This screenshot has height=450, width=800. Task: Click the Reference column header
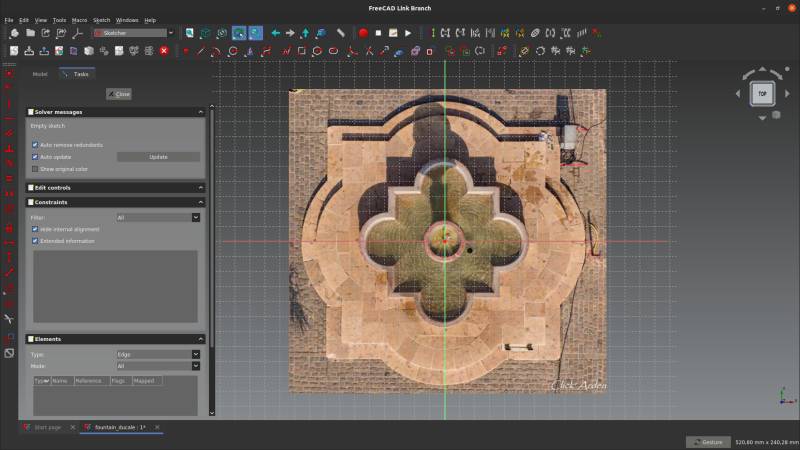[91, 381]
